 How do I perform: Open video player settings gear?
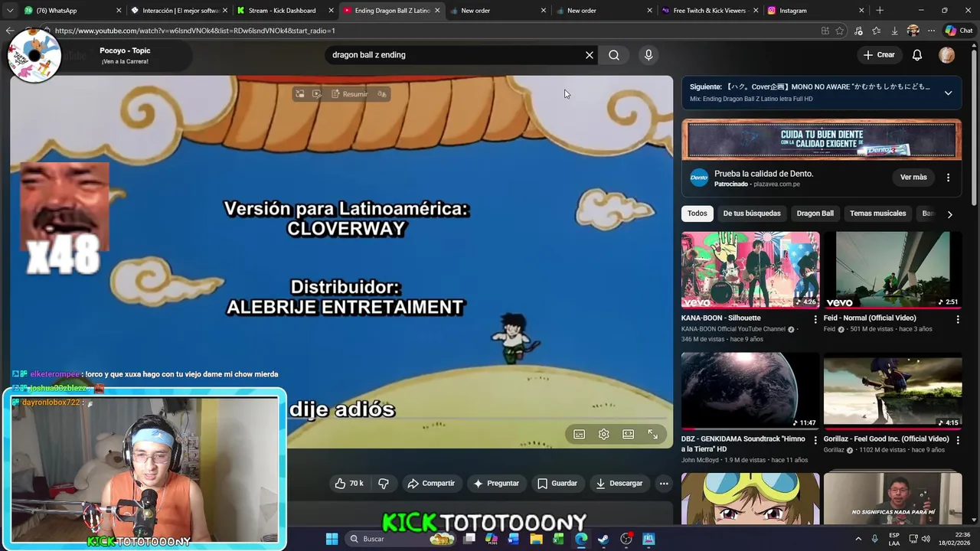click(604, 435)
